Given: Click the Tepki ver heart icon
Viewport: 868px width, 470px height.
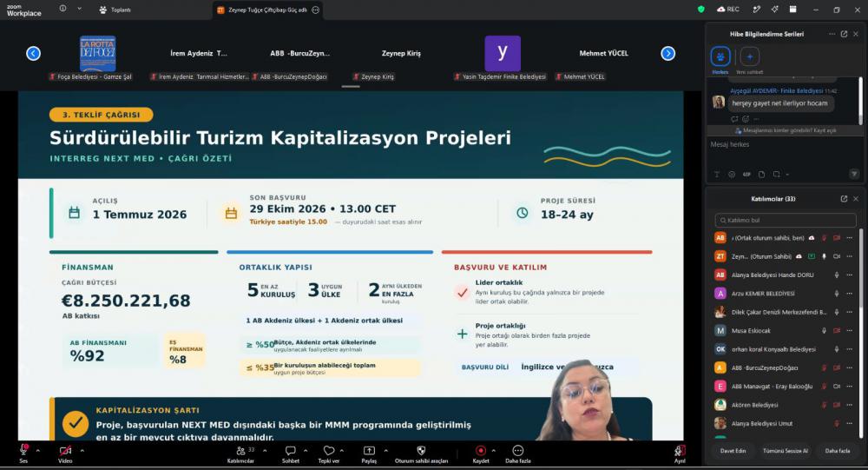Looking at the screenshot, I should (329, 451).
